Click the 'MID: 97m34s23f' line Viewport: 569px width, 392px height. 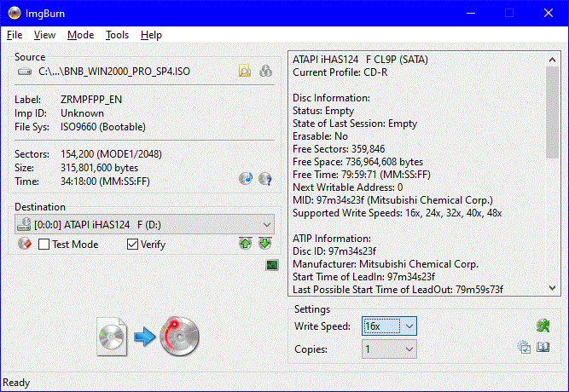pos(392,200)
